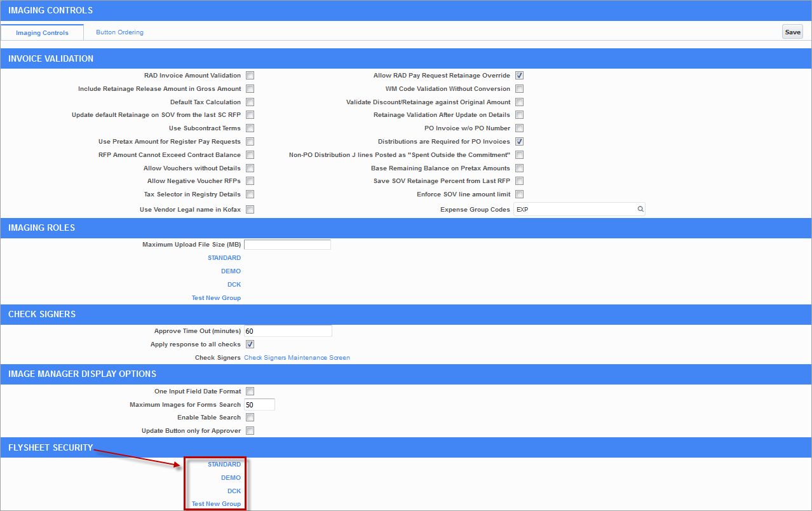Uncheck Apply response to all checks
Screen dimensions: 812x511
pos(250,344)
